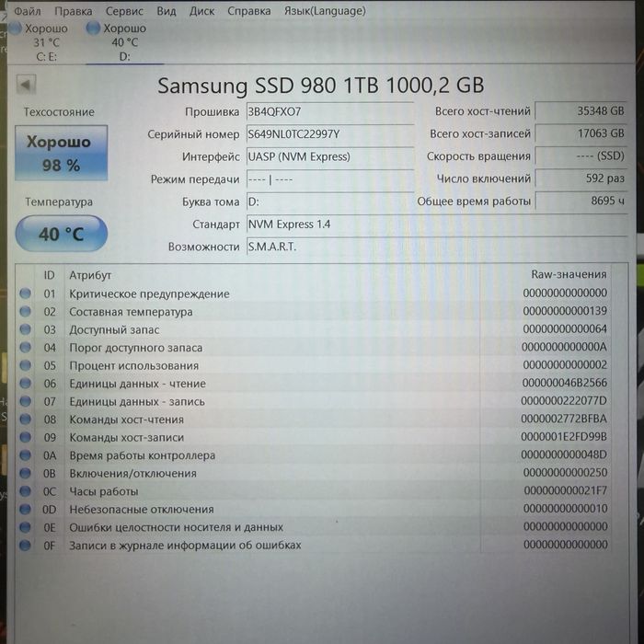The width and height of the screenshot is (644, 644).
Task: Select the Критическое предупреждение attribute row
Action: point(314,293)
